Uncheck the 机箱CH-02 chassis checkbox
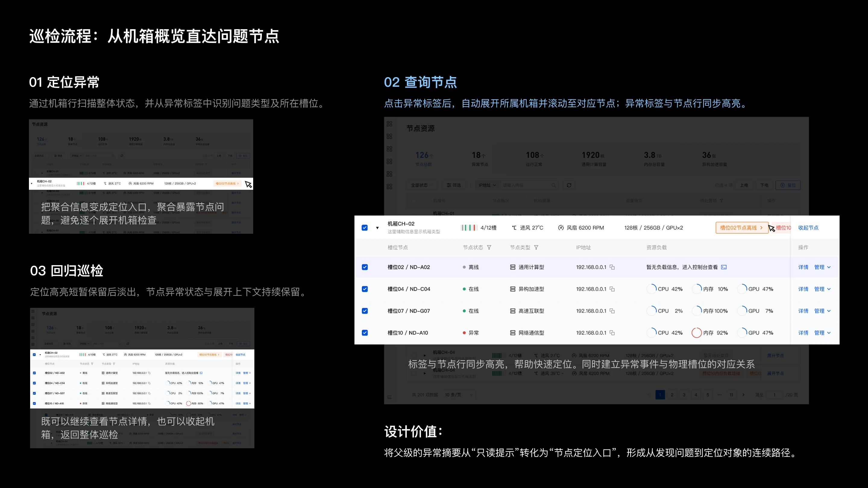The image size is (868, 488). coord(365,228)
